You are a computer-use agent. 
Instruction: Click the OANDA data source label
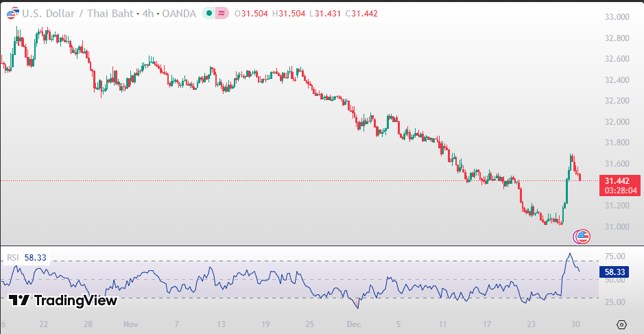point(178,14)
